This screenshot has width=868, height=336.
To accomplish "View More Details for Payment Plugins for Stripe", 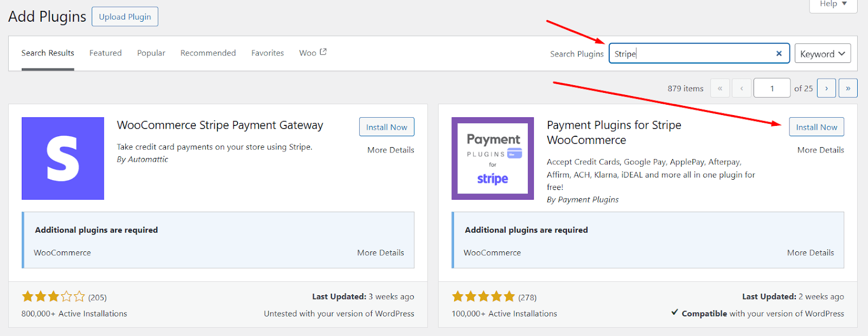I will pyautogui.click(x=821, y=150).
